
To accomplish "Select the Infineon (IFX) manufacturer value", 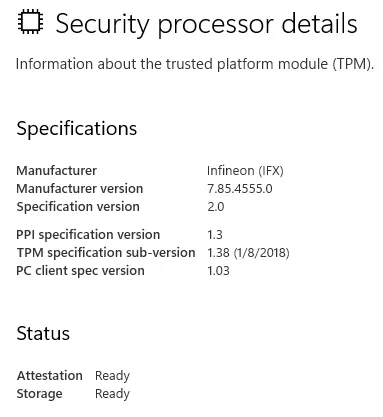I will click(x=245, y=171).
